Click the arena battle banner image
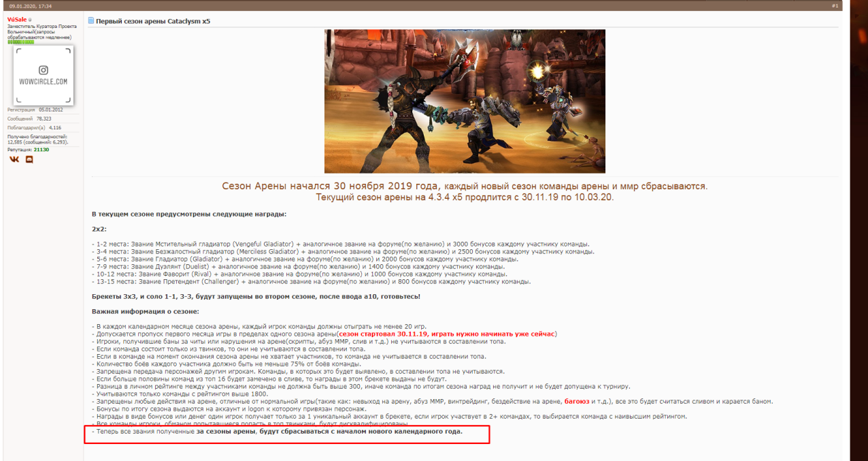The height and width of the screenshot is (461, 868). coord(465,101)
